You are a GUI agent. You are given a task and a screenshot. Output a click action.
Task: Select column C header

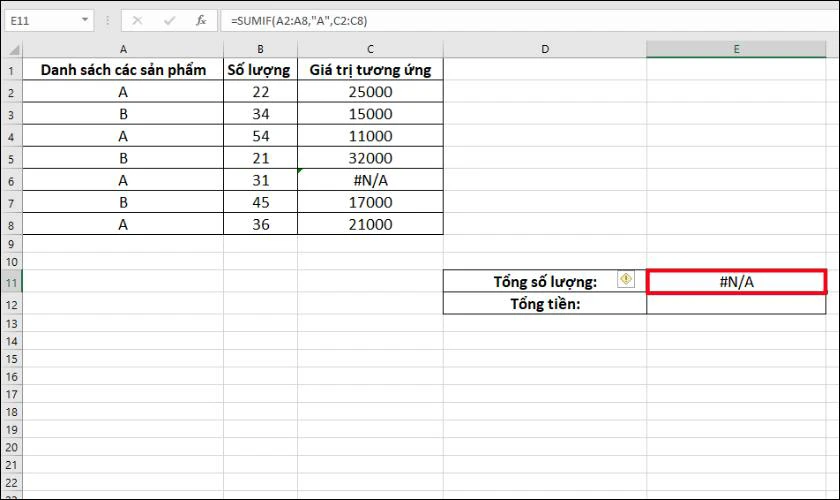370,49
